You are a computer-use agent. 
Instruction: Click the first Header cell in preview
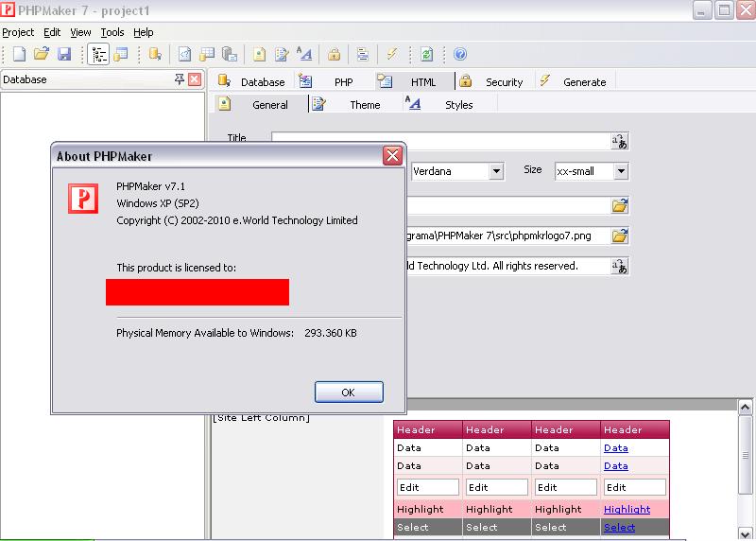[428, 429]
